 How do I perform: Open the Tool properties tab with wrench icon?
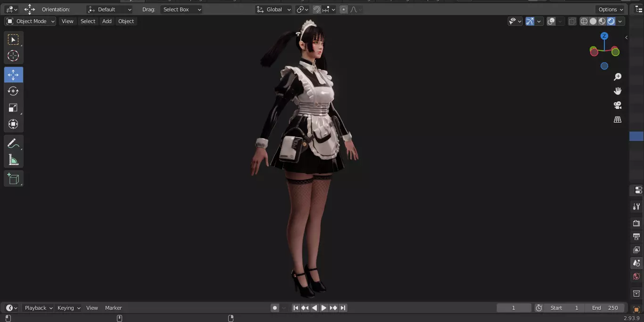(636, 206)
